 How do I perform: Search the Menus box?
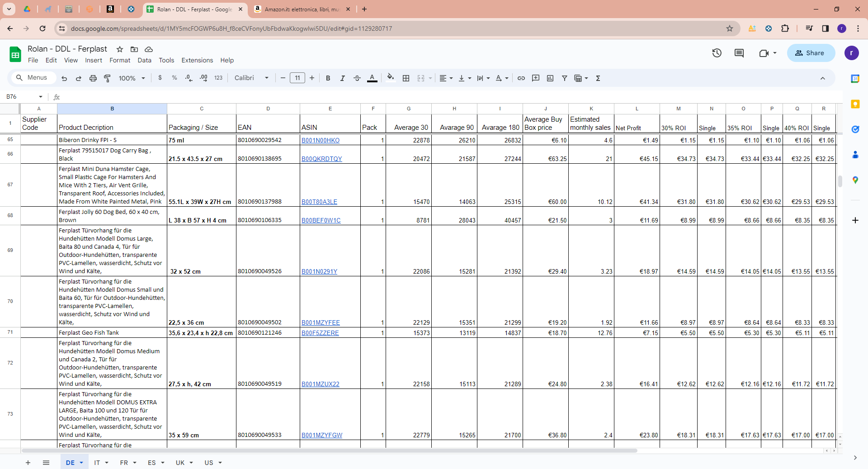[33, 78]
